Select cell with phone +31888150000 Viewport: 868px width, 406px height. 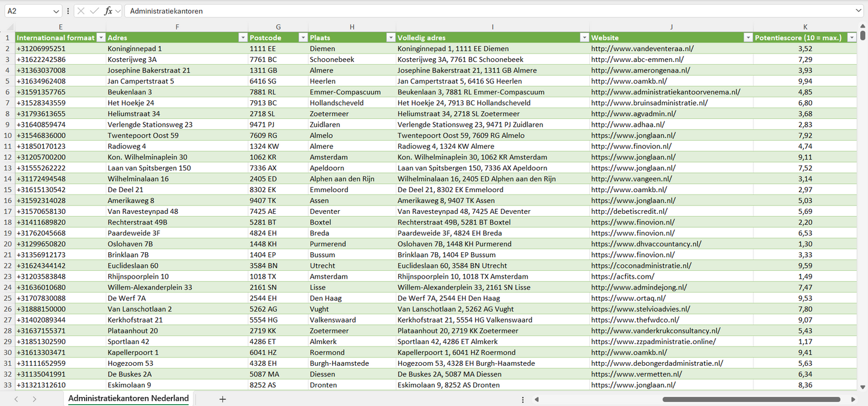click(x=61, y=309)
